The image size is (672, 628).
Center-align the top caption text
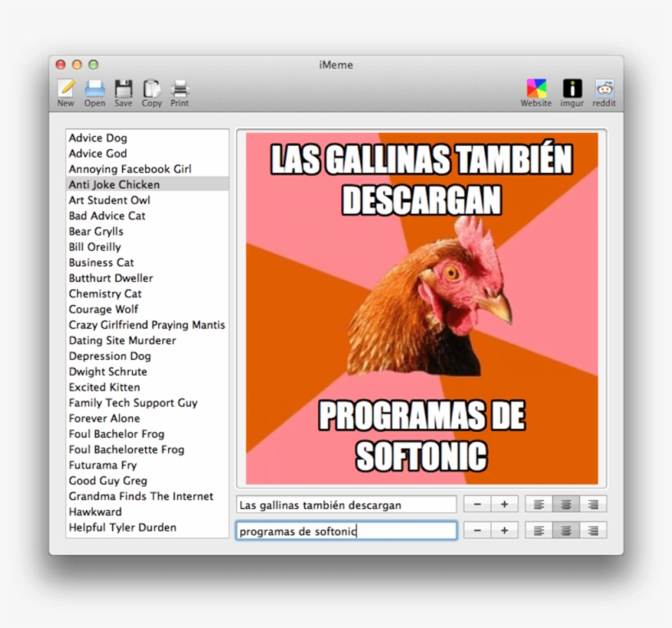click(565, 503)
